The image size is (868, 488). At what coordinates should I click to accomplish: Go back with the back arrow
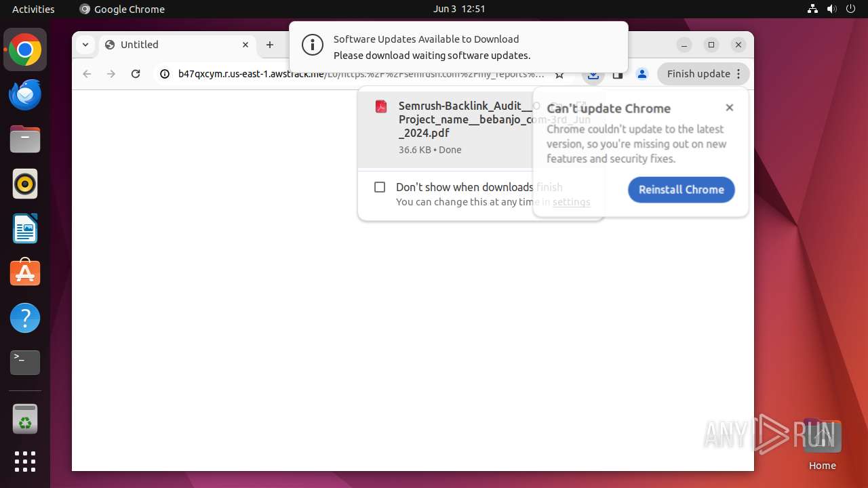(87, 74)
